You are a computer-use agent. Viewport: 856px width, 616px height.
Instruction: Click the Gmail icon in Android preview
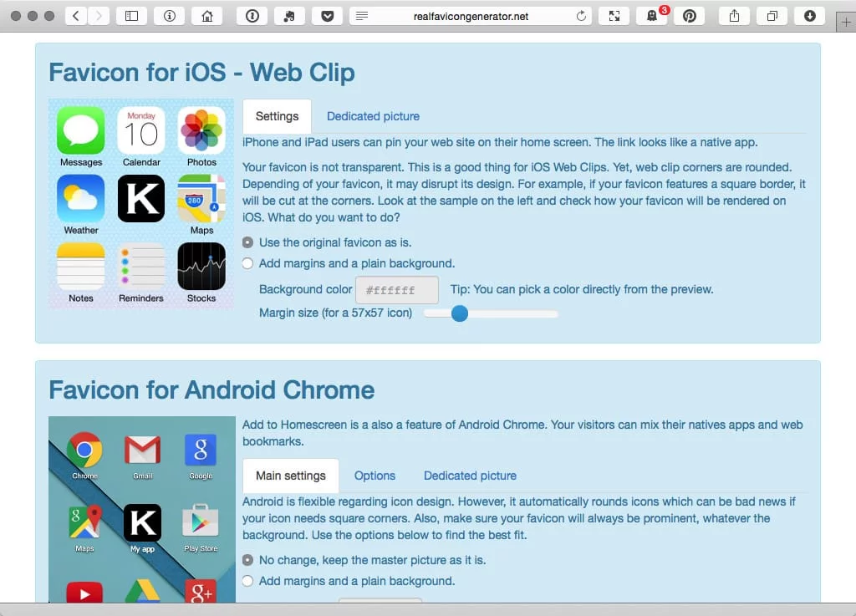click(x=142, y=451)
